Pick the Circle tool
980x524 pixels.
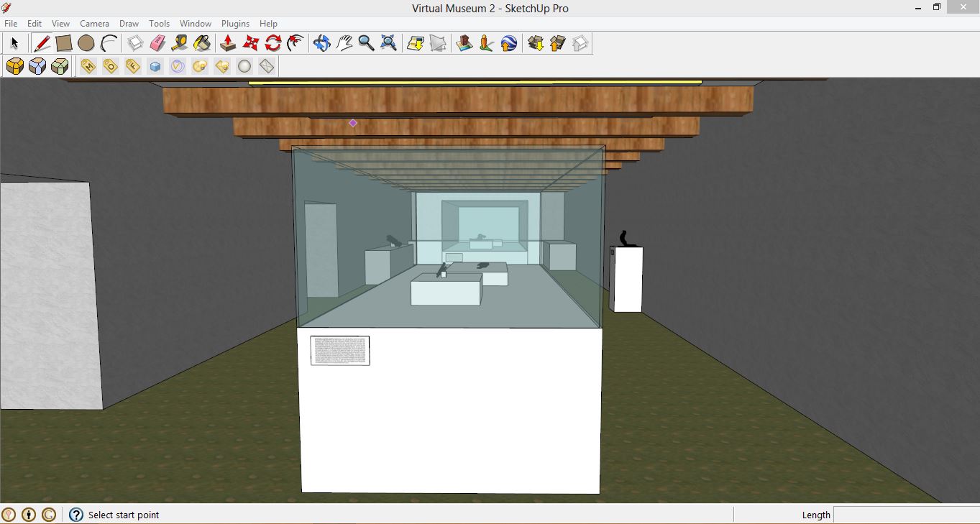[x=86, y=44]
